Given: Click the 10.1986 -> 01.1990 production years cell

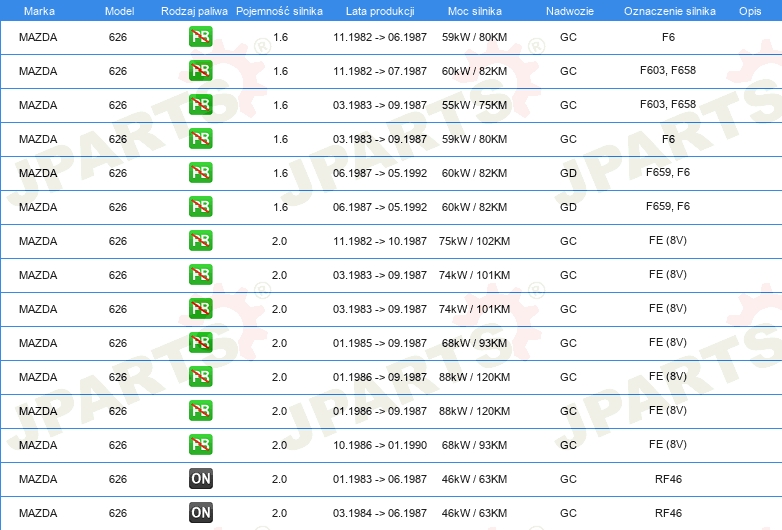Looking at the screenshot, I should coord(379,445).
